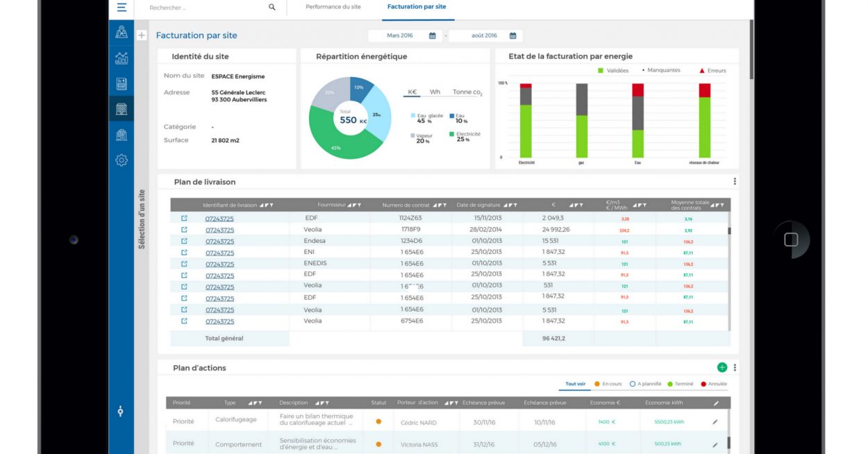This screenshot has width=868, height=454.
Task: Open external link icon for EDF 1124Z63 row
Action: [184, 218]
